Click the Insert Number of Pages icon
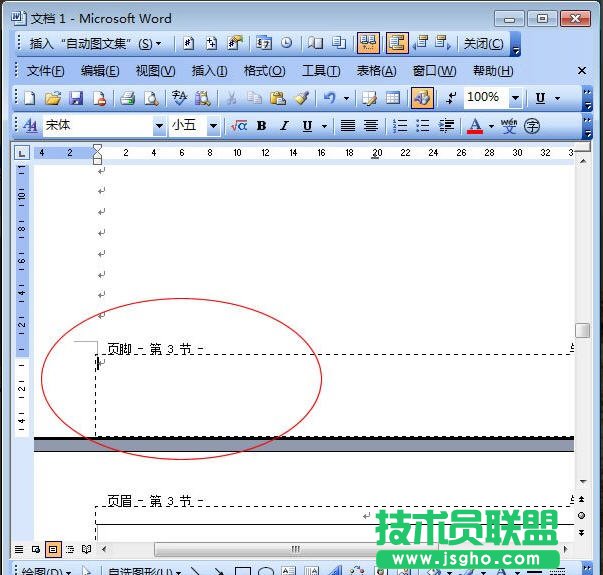The width and height of the screenshot is (603, 575). [211, 43]
